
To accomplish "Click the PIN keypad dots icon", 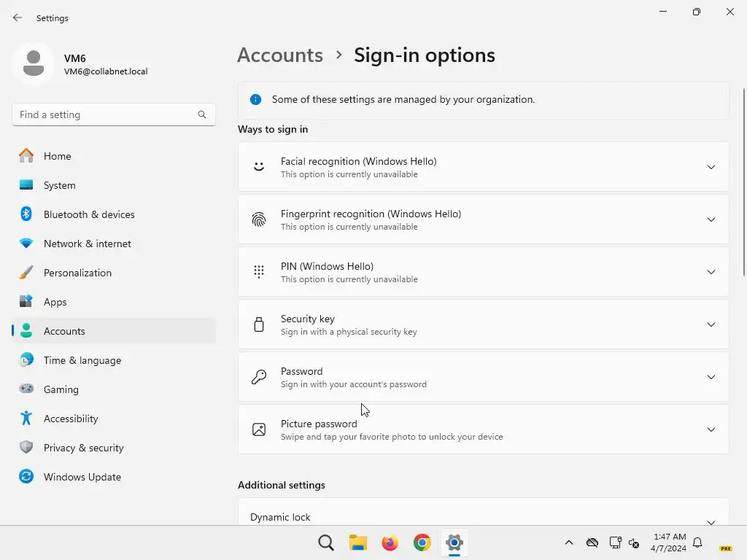I will [259, 272].
